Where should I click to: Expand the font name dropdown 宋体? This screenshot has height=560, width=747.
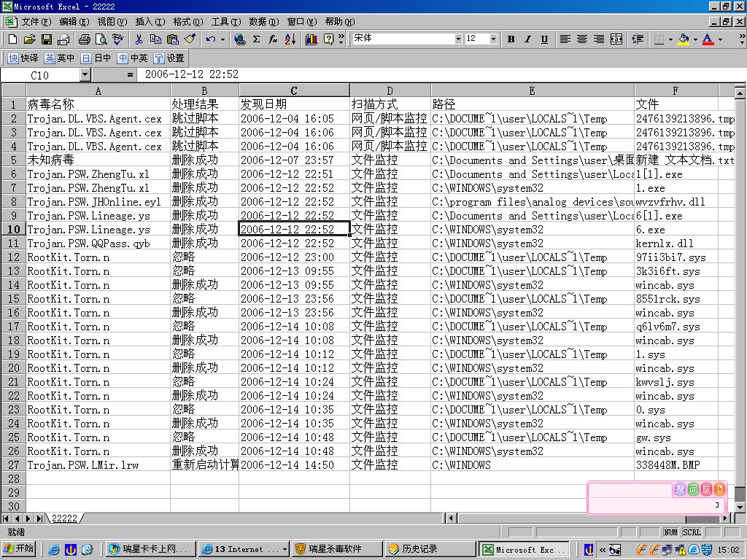point(458,39)
